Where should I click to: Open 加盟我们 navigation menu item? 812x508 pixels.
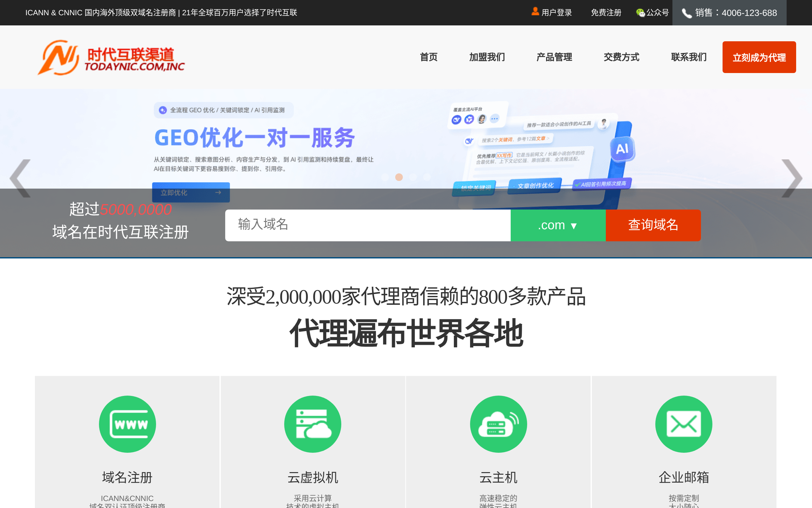pyautogui.click(x=487, y=57)
